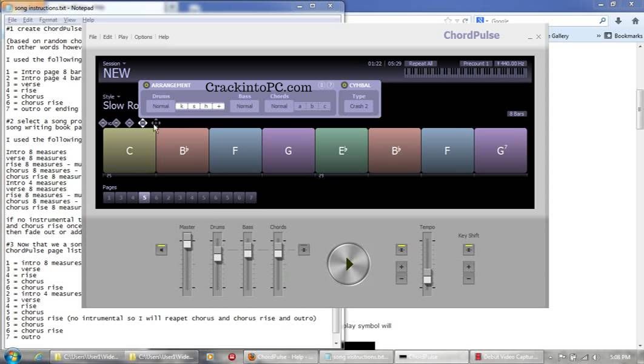Toggle the snare 's' drum button

coord(194,106)
